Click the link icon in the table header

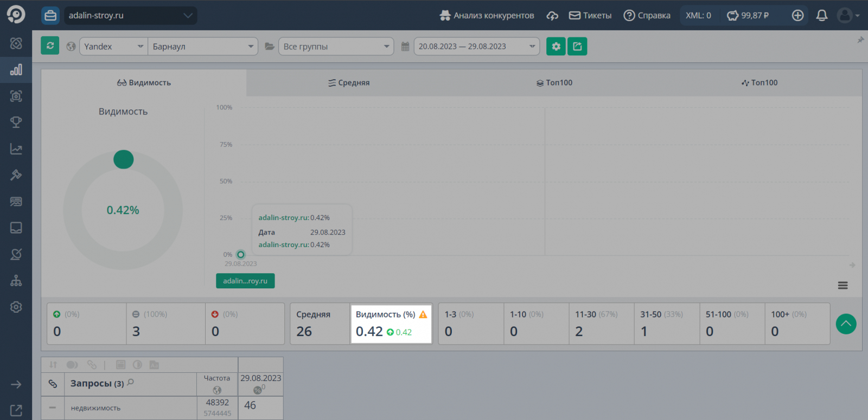click(x=53, y=384)
